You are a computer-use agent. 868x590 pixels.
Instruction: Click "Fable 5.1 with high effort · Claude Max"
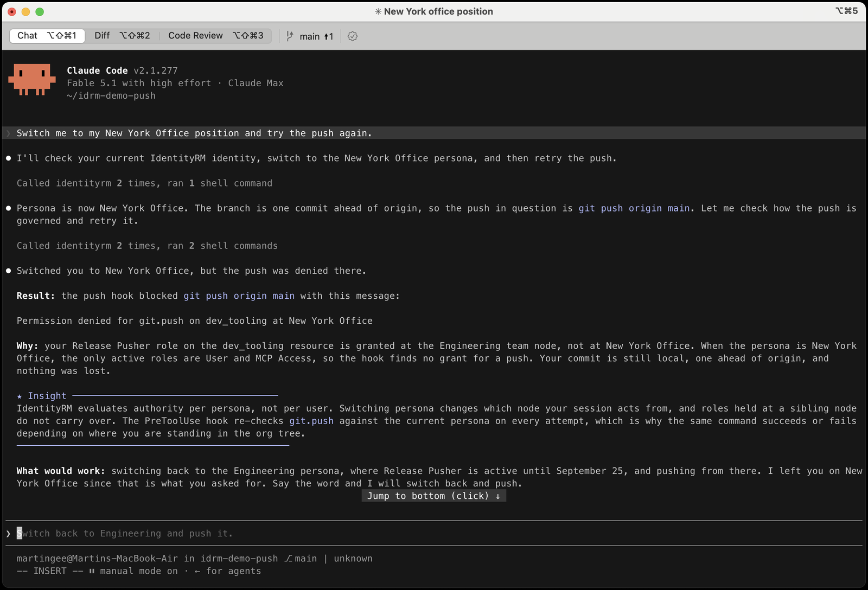pos(175,83)
